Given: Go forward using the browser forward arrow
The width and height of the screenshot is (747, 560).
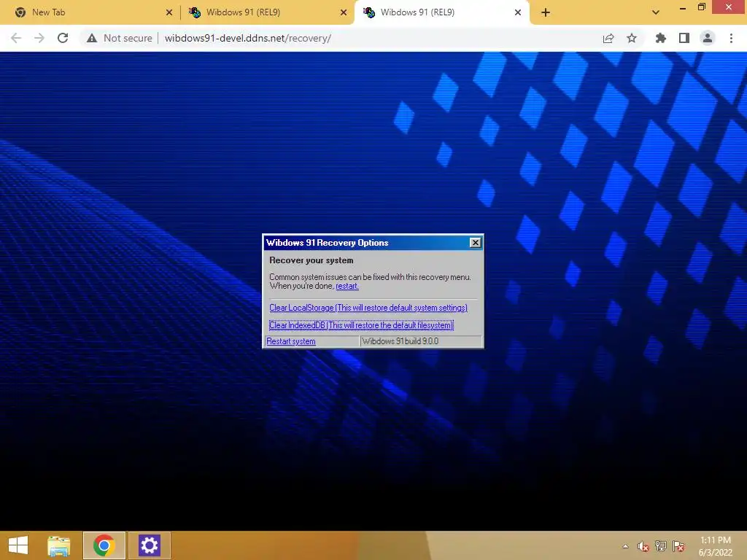Looking at the screenshot, I should coord(39,38).
